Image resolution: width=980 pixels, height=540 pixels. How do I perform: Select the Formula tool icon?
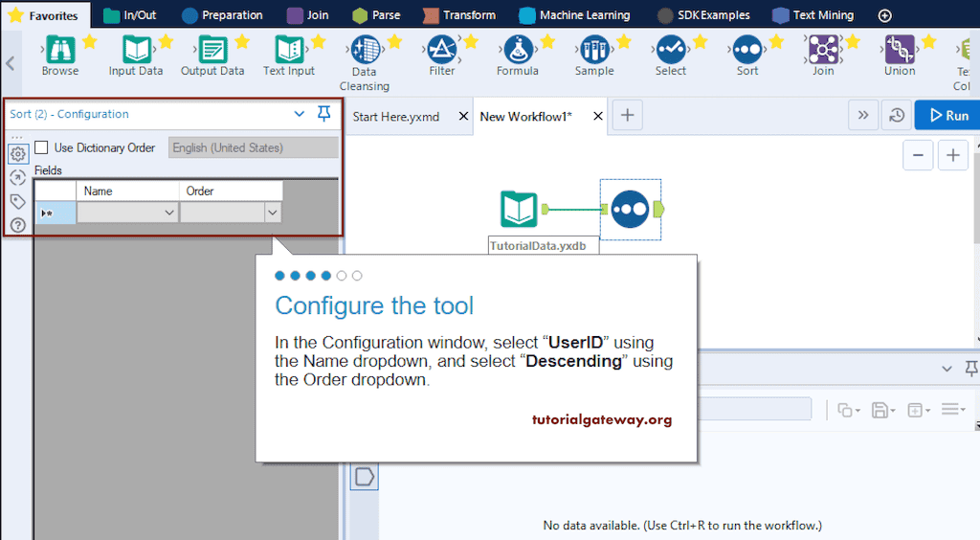click(518, 50)
